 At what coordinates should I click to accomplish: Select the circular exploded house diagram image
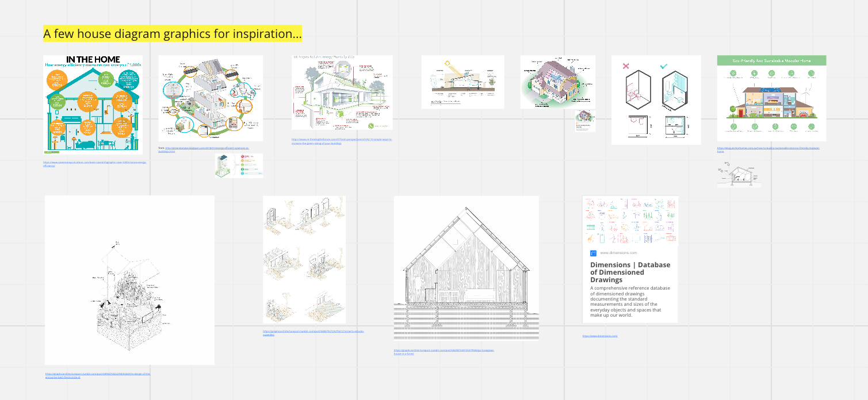pyautogui.click(x=211, y=98)
